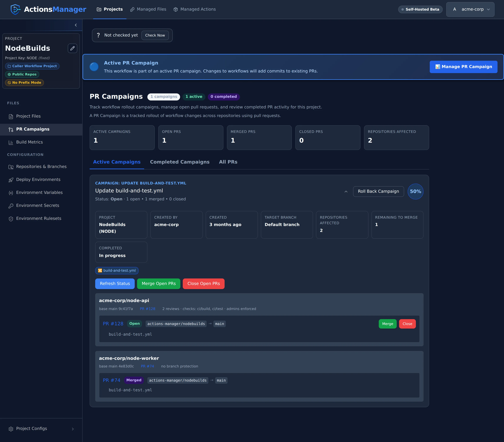Open Managed Files in the top navigation

148,9
